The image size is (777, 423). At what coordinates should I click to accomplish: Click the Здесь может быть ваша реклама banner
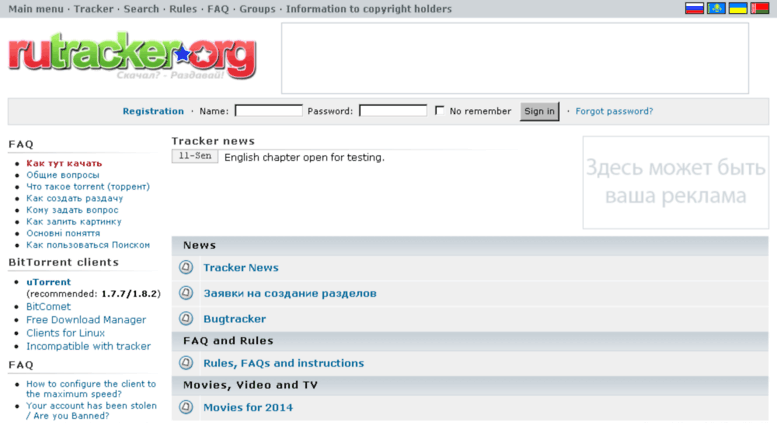676,182
